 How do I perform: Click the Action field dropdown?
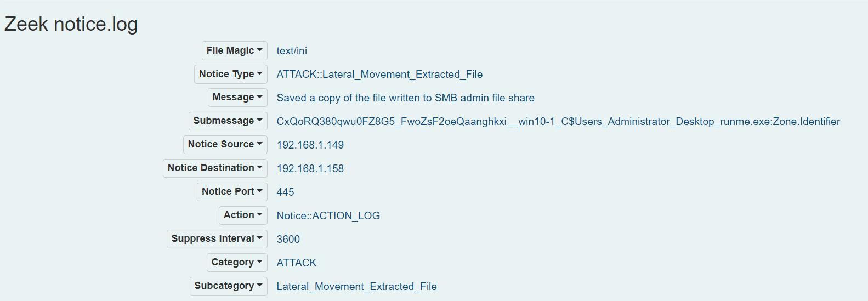(x=243, y=215)
